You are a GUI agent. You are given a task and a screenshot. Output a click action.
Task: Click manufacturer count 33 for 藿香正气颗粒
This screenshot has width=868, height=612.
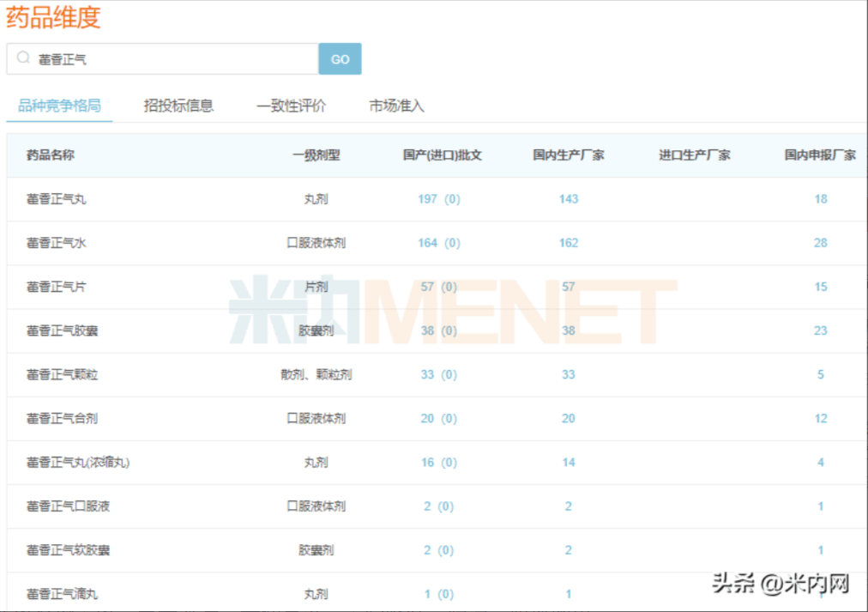[569, 374]
